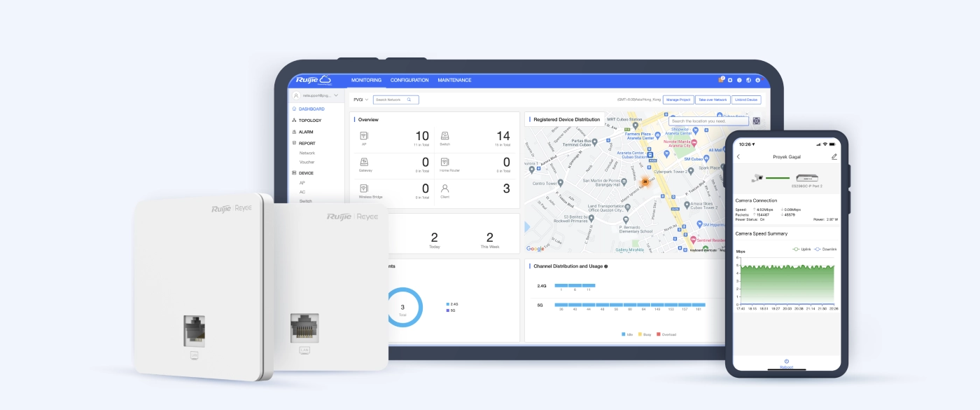The height and width of the screenshot is (410, 980).
Task: Click the globe language icon in header
Action: tap(748, 80)
